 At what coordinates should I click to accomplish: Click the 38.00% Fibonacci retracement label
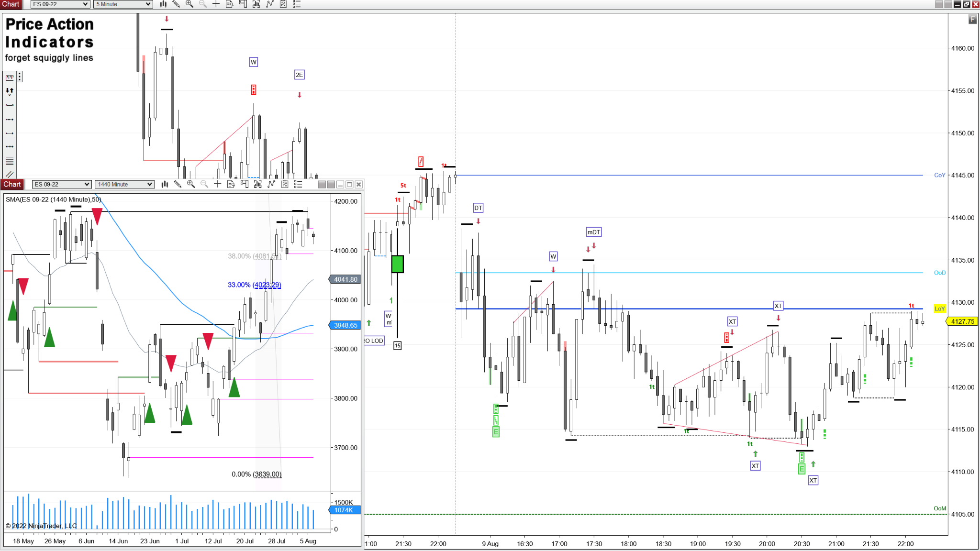coord(254,256)
